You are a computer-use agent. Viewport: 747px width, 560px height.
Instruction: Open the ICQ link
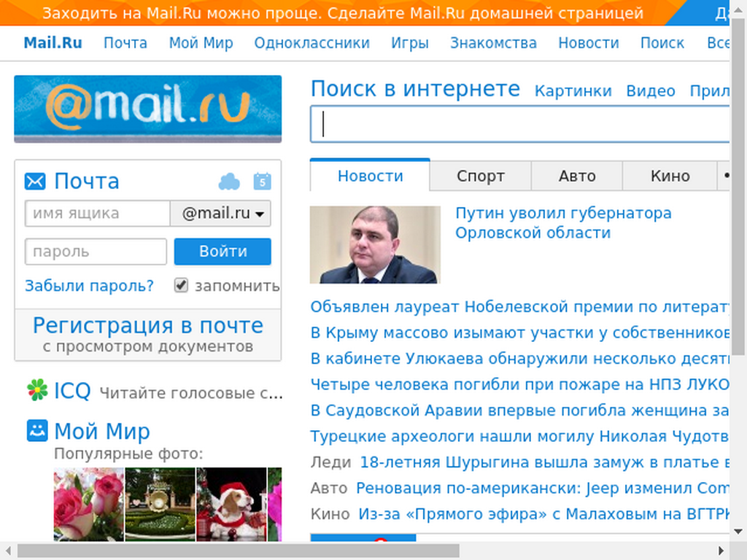click(x=72, y=391)
